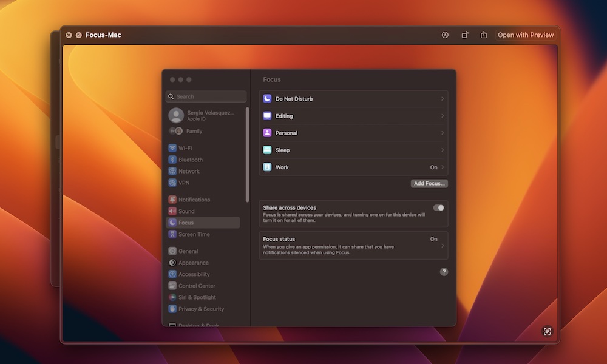Click the Sleep focus label
This screenshot has height=364, width=607.
(283, 150)
